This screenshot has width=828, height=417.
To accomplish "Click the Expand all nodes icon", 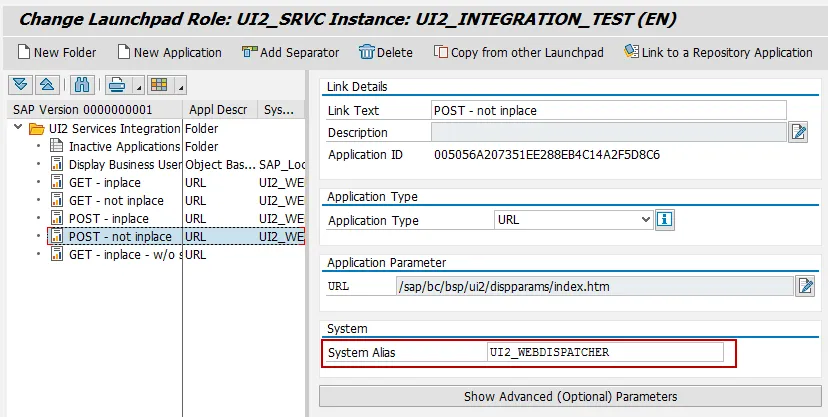I will point(20,84).
